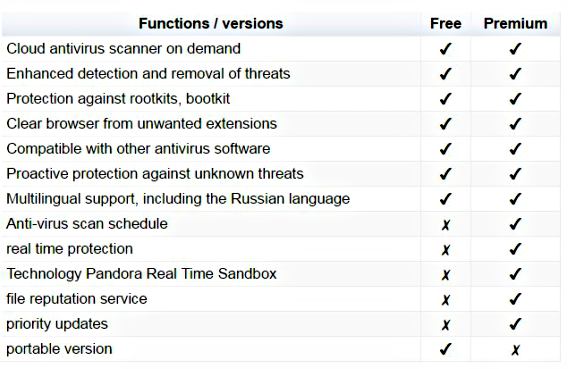Screen dimensions: 568x369
Task: Click the Premium checkmark for real time protection
Action: pyautogui.click(x=515, y=249)
